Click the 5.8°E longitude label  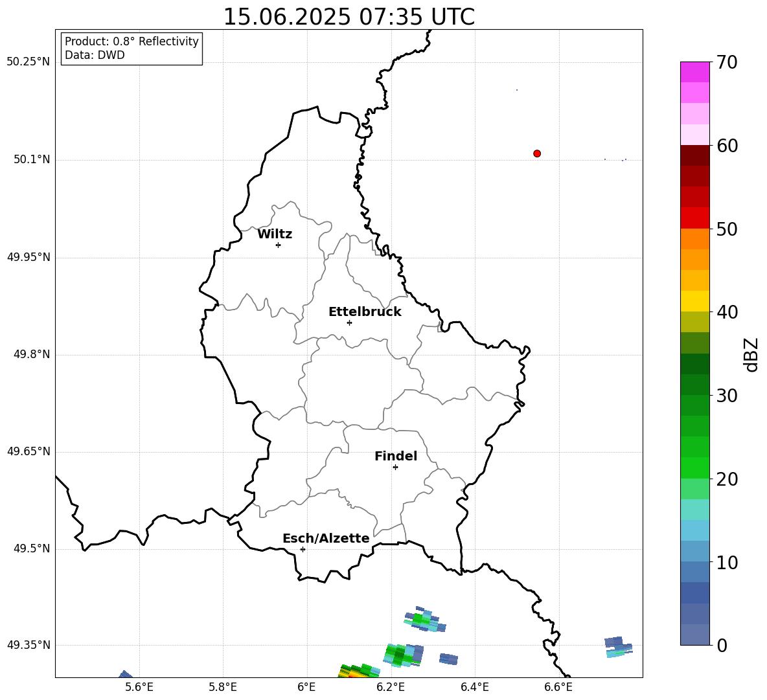point(223,687)
